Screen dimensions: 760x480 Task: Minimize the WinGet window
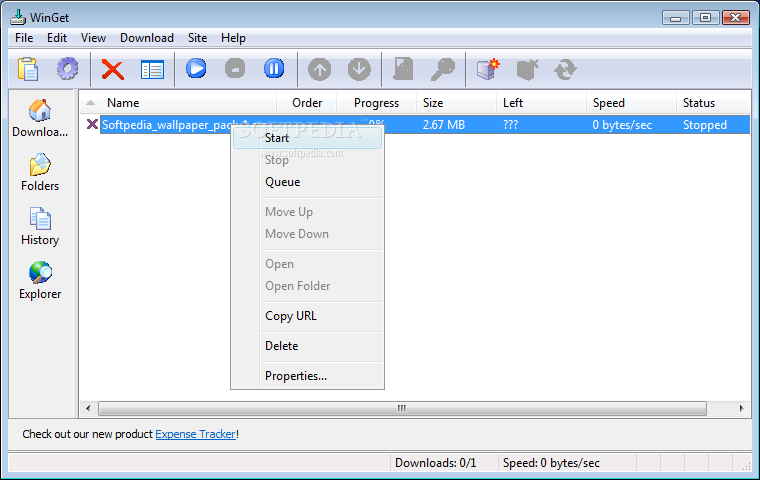point(676,18)
